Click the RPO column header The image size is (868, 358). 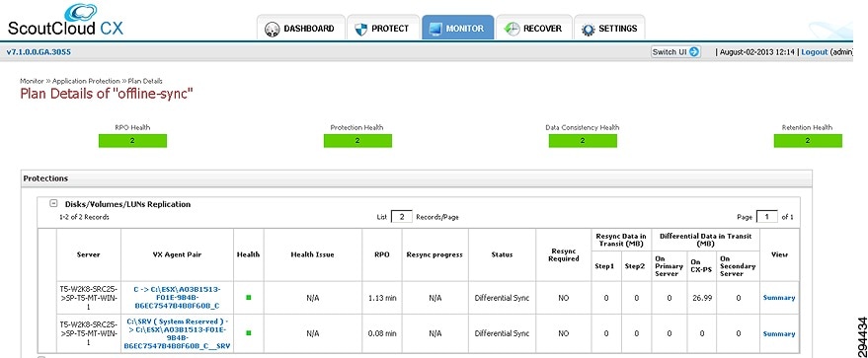click(382, 254)
